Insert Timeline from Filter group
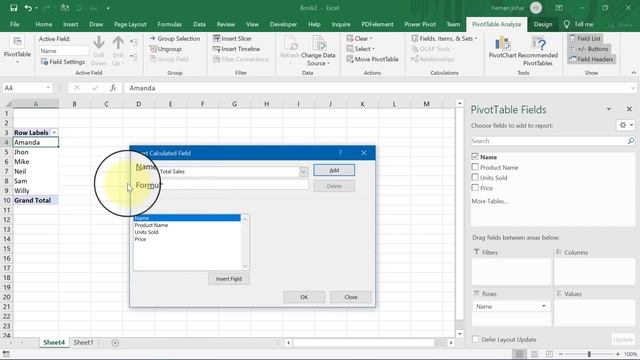Viewport: 640px width, 360px height. (236, 49)
